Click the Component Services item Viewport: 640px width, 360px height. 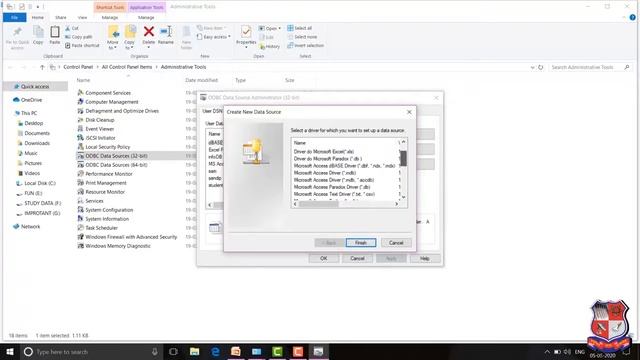tap(108, 93)
